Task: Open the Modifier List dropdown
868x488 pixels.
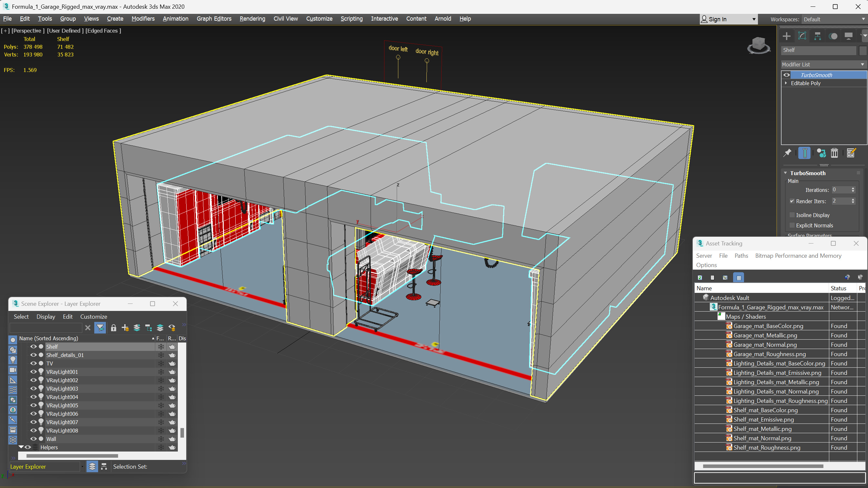Action: pyautogui.click(x=823, y=64)
